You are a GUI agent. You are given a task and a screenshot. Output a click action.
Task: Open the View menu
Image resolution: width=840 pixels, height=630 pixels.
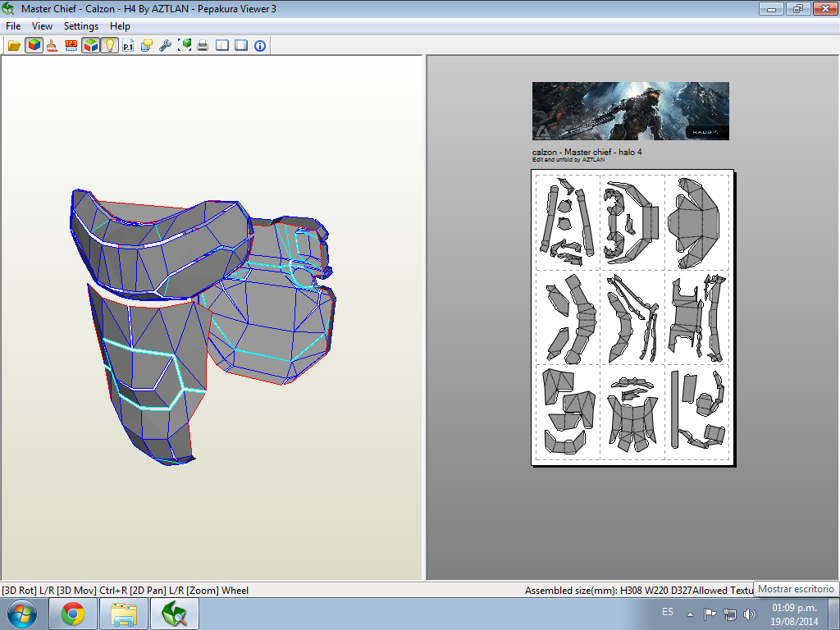[42, 26]
